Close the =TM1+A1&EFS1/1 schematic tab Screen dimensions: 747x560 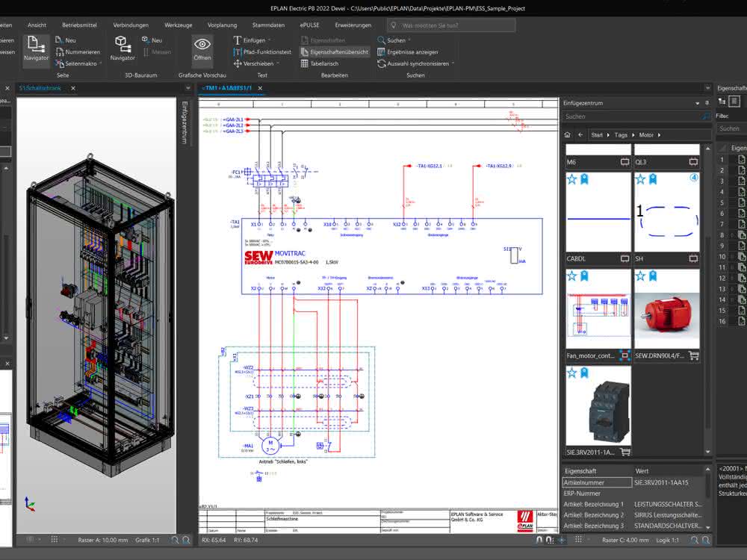260,88
